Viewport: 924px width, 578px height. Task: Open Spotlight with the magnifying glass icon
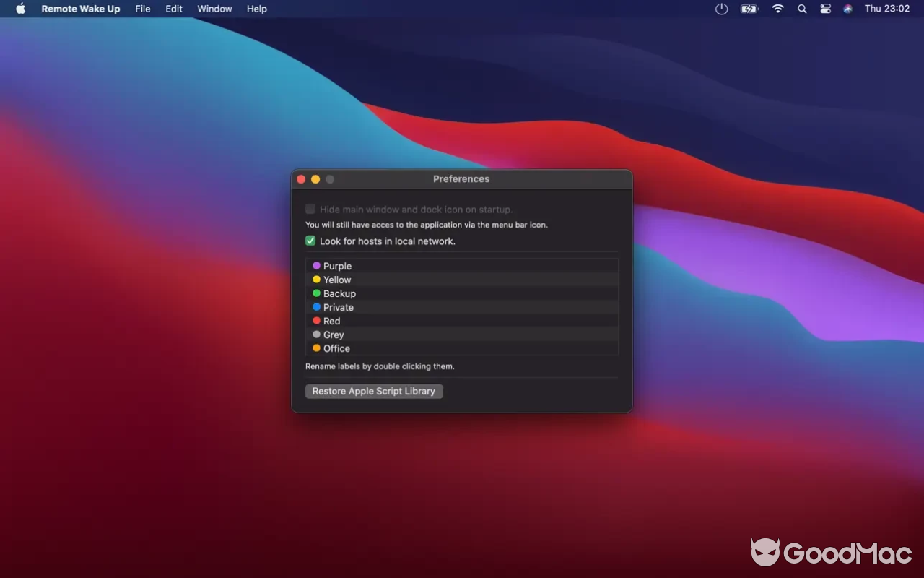click(802, 9)
